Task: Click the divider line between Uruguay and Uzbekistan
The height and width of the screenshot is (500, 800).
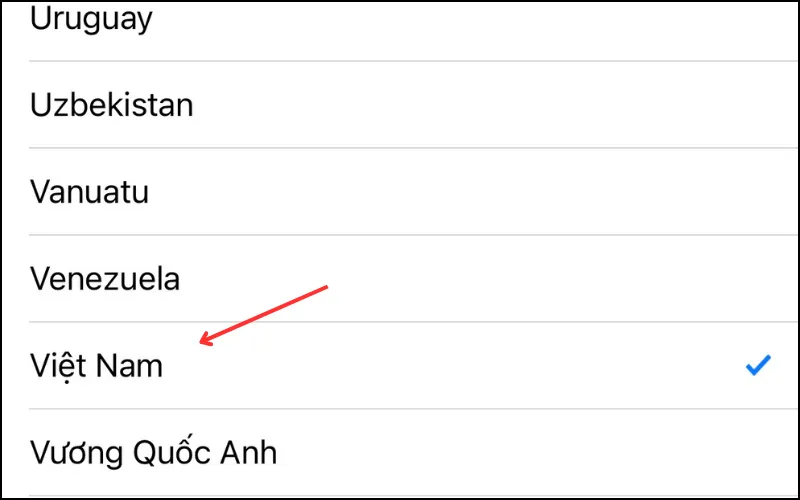Action: tap(413, 61)
